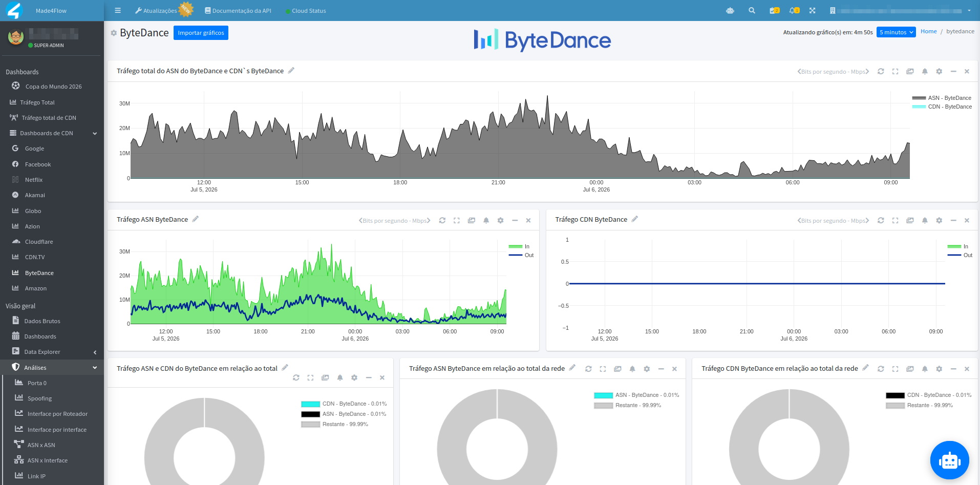Open the ByteDance dashboard settings gear
The width and height of the screenshot is (980, 485).
click(114, 33)
